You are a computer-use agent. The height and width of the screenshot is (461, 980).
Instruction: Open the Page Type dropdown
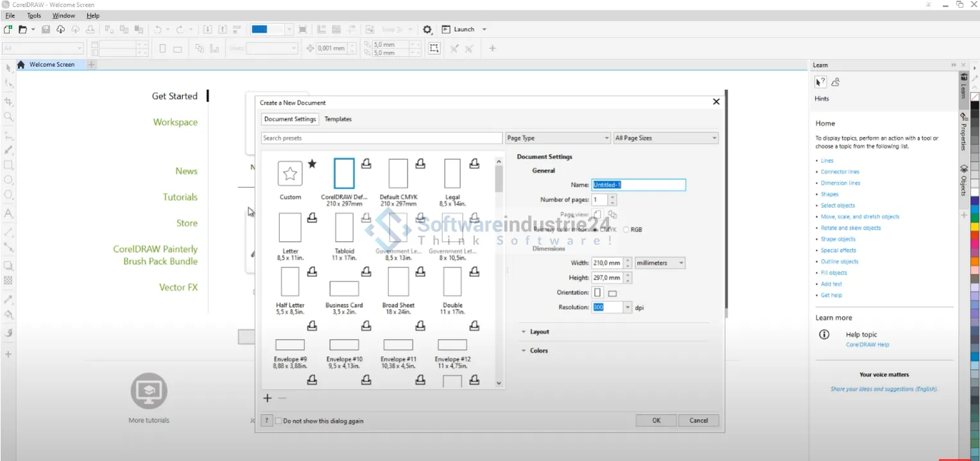[557, 138]
